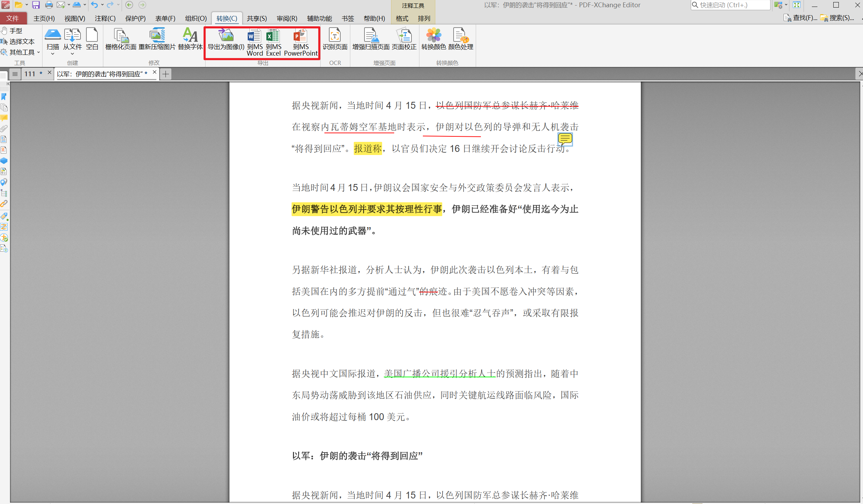Expand the Other Tools dropdown

(21, 52)
